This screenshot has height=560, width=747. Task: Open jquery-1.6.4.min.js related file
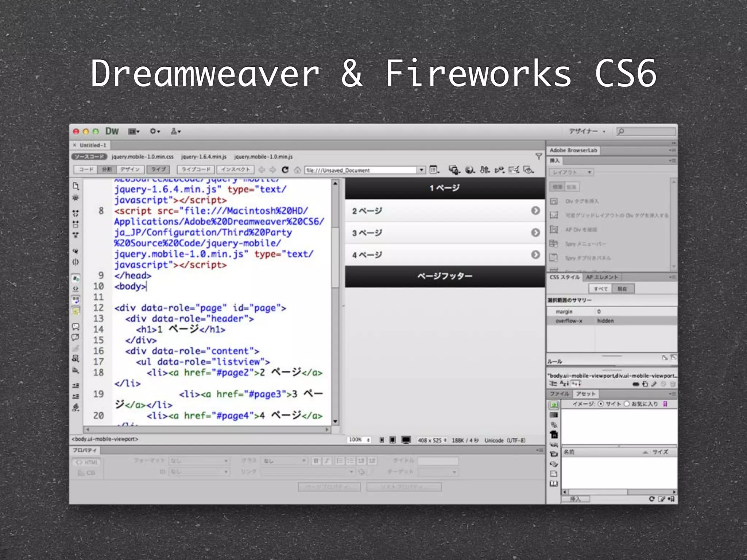(x=204, y=157)
